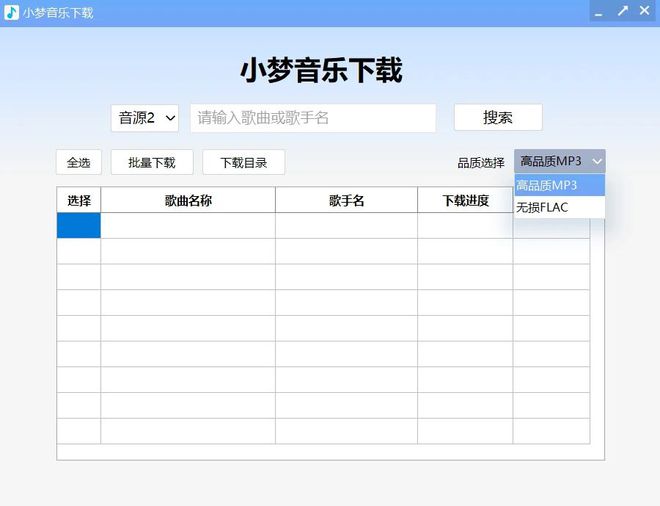The width and height of the screenshot is (660, 506).
Task: Collapse the 品质选择 quality combo box
Action: [559, 161]
